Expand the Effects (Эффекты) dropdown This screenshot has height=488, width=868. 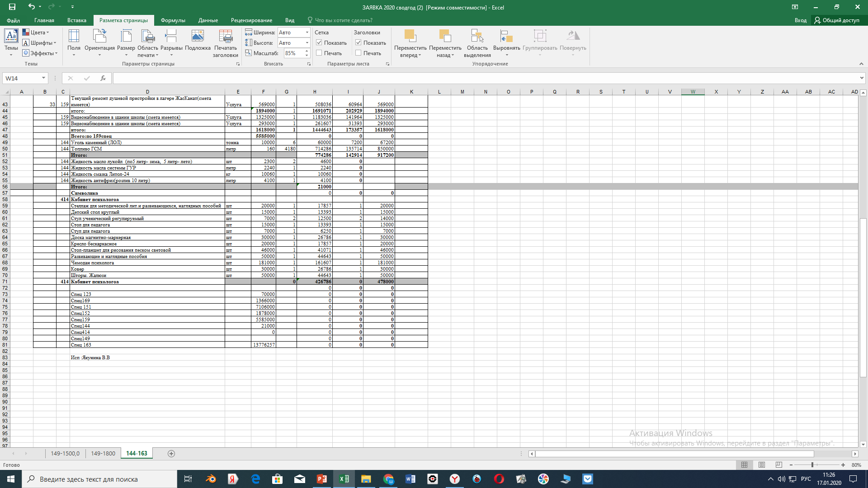point(40,53)
